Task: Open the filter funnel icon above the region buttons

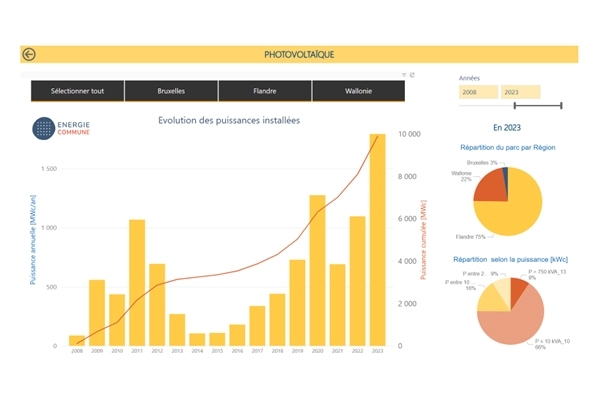Action: tap(404, 75)
